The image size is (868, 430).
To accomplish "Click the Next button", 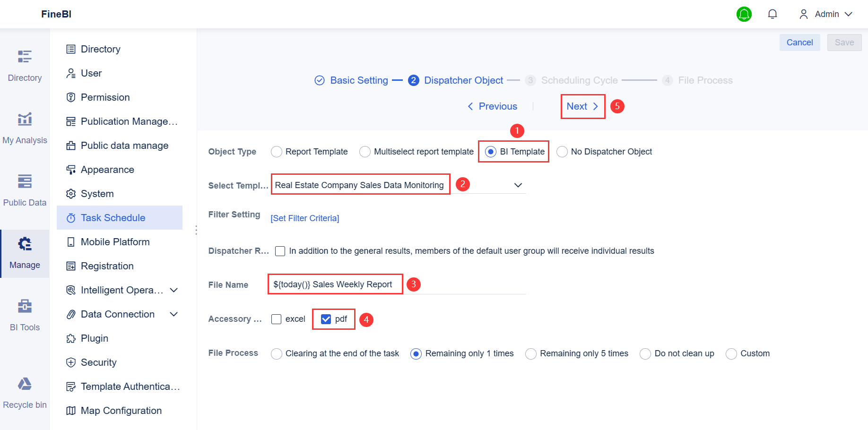I will tap(582, 106).
